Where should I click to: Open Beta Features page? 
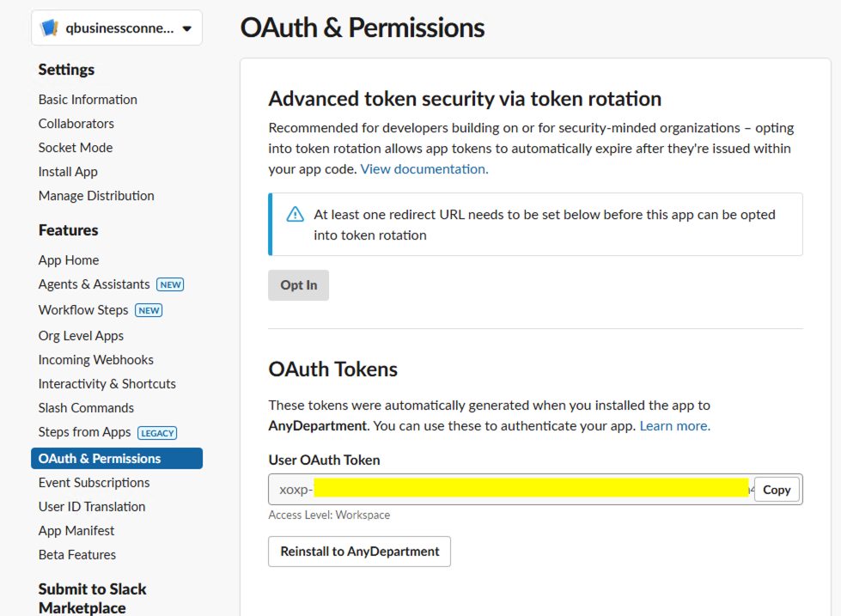click(x=77, y=555)
